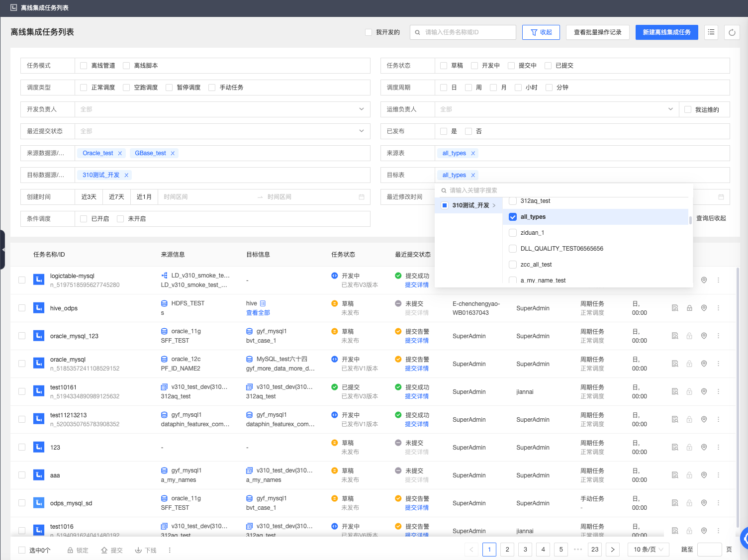Select the 近3天 creation time option
This screenshot has height=560, width=748.
[x=89, y=197]
